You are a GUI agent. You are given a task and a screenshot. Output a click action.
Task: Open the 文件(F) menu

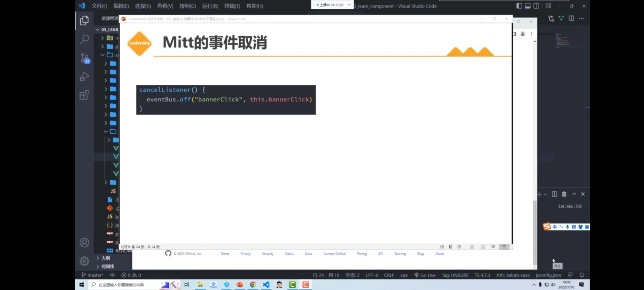[99, 6]
